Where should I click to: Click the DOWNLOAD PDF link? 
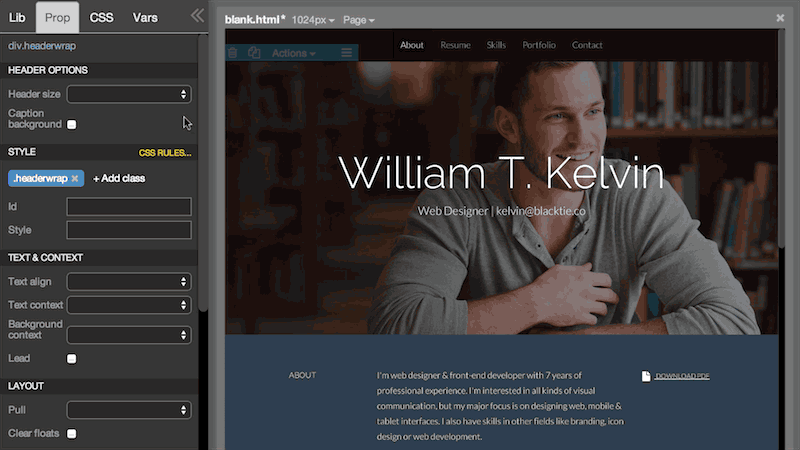682,376
